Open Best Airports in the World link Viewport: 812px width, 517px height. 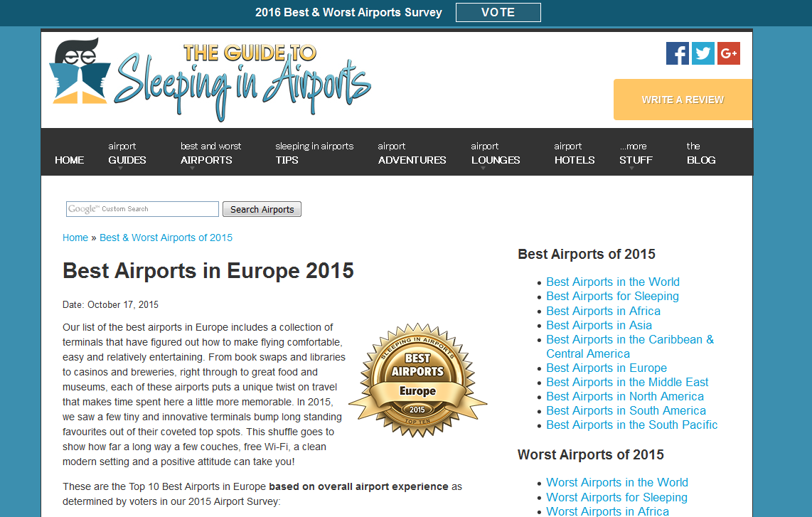(x=613, y=282)
